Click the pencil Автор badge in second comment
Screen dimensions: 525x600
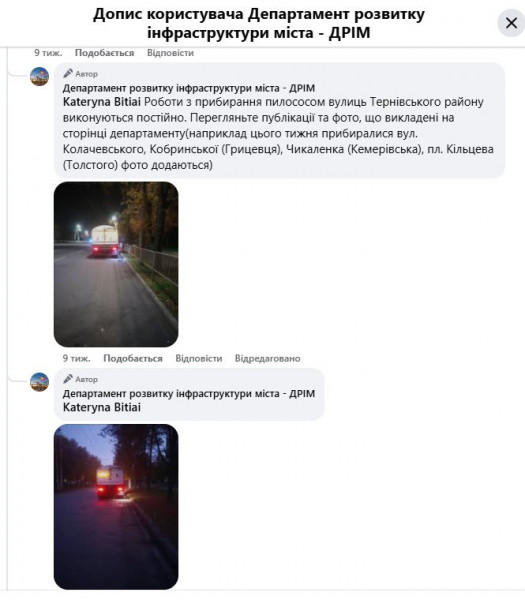point(80,379)
